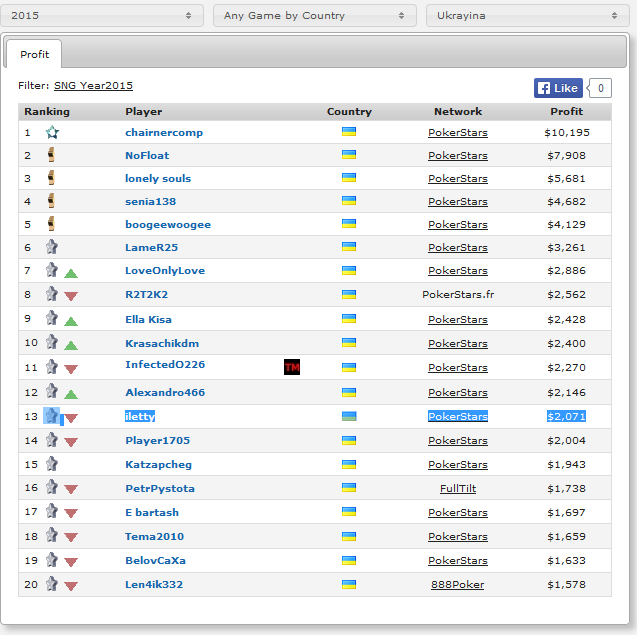Click the grey star icon in Katzapcheg row
The width and height of the screenshot is (637, 635).
click(52, 464)
